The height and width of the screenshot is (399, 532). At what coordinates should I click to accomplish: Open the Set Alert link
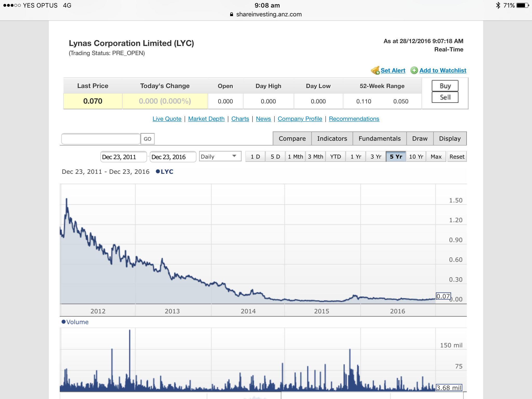393,70
